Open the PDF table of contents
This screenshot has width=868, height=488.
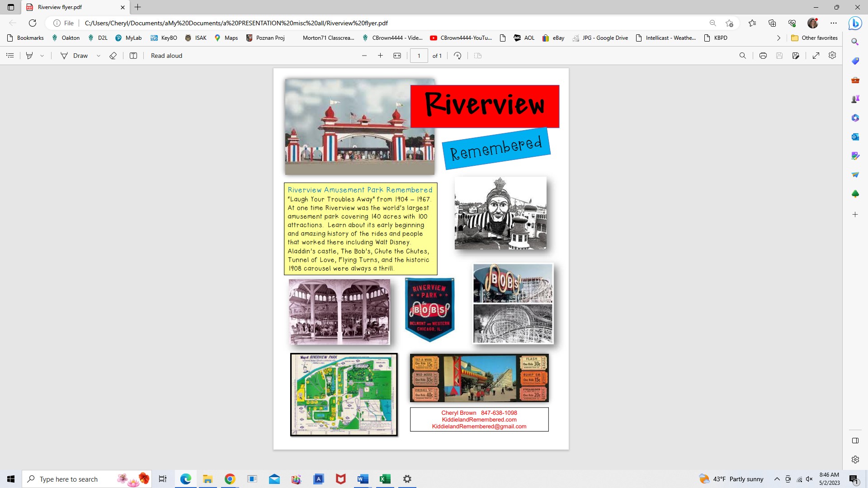pyautogui.click(x=10, y=56)
